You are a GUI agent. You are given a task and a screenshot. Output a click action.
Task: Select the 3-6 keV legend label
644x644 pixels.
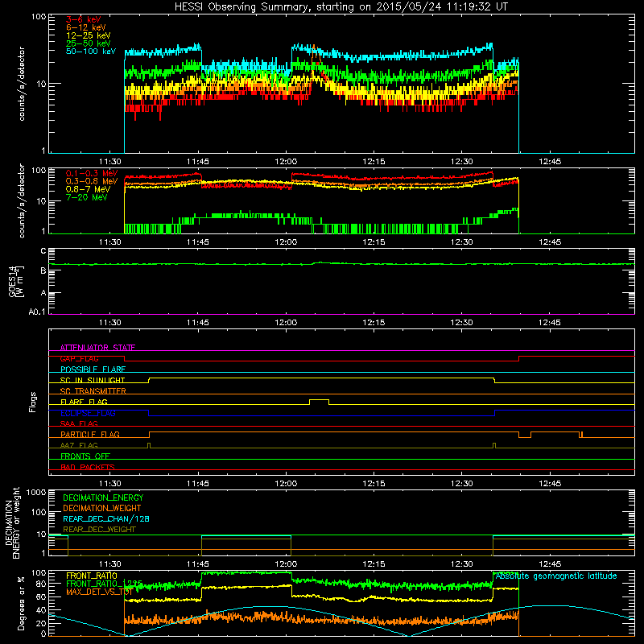pyautogui.click(x=84, y=19)
